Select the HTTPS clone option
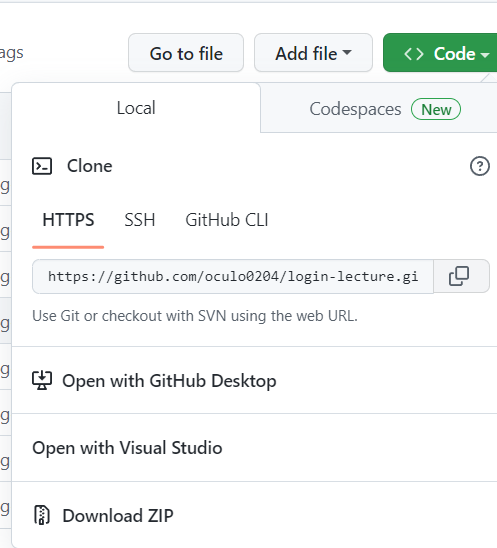The height and width of the screenshot is (548, 497). click(68, 220)
